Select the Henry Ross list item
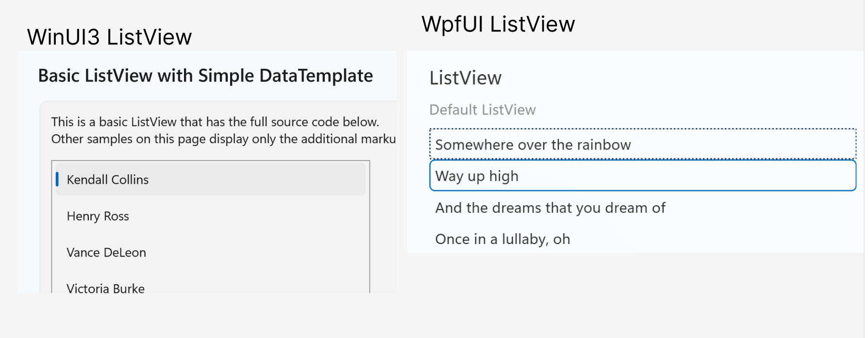This screenshot has width=868, height=338. coord(98,216)
